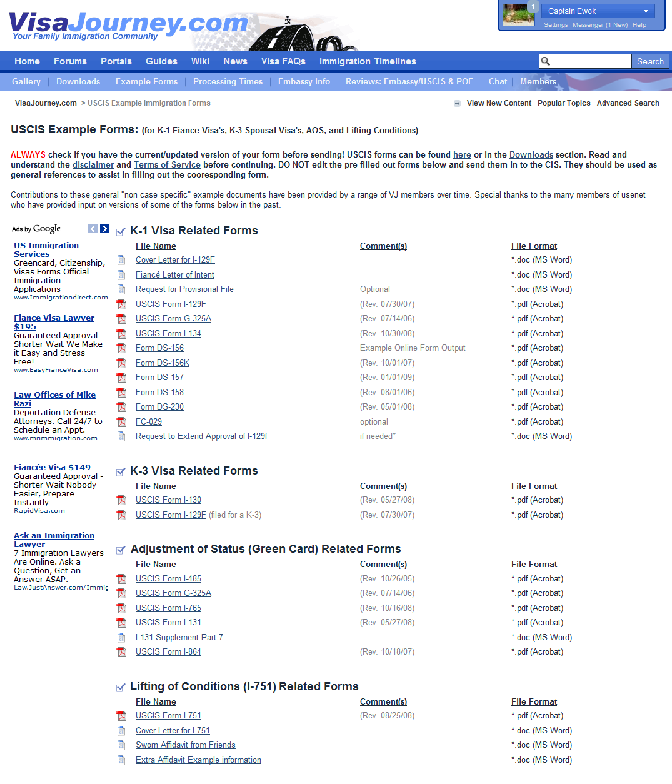Click PDF icon for Form DS-157
This screenshot has height=784, width=672.
point(121,378)
